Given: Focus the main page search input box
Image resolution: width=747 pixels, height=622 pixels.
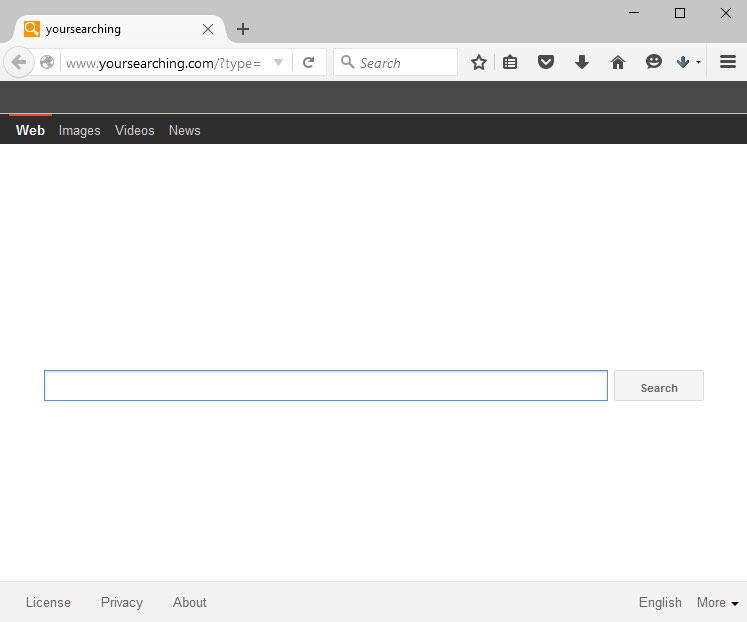Looking at the screenshot, I should pos(325,386).
